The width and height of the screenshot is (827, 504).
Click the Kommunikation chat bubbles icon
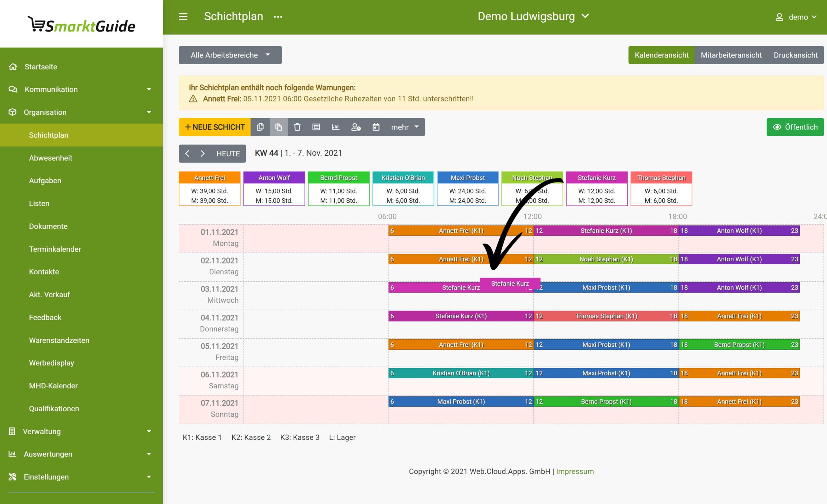tap(13, 89)
